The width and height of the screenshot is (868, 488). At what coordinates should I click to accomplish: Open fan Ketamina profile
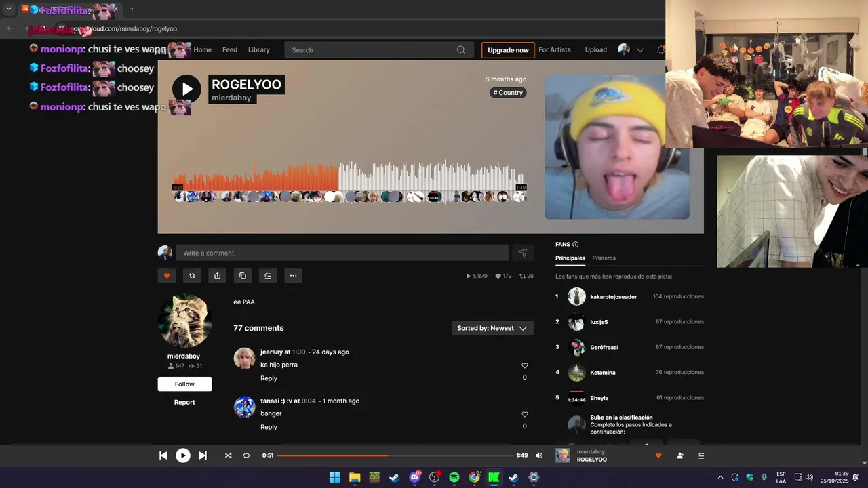(x=603, y=372)
